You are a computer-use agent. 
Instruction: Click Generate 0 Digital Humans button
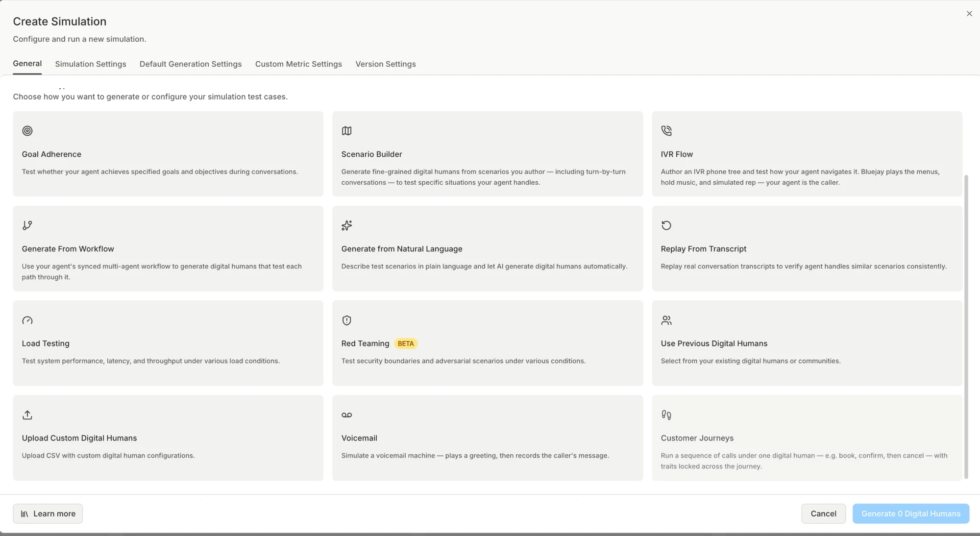point(911,513)
